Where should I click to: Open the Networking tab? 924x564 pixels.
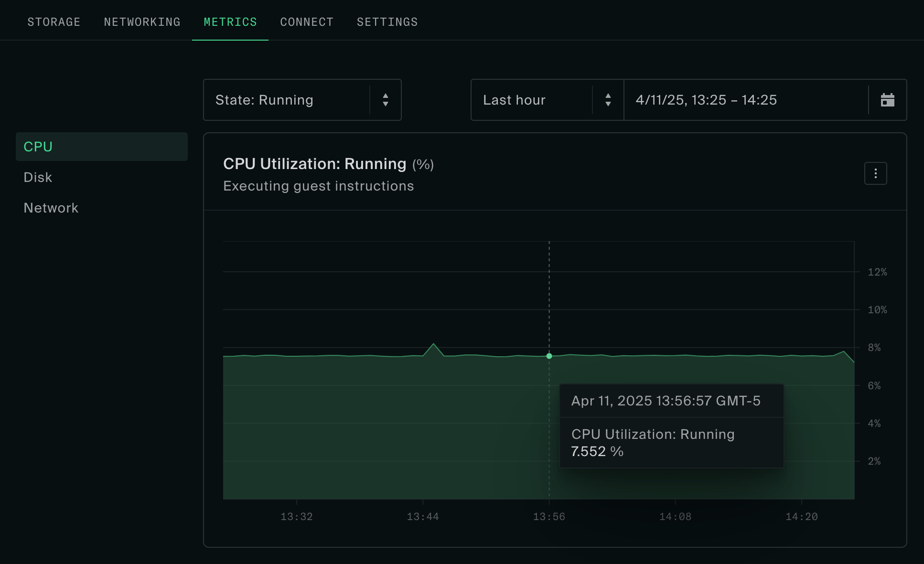pos(142,22)
